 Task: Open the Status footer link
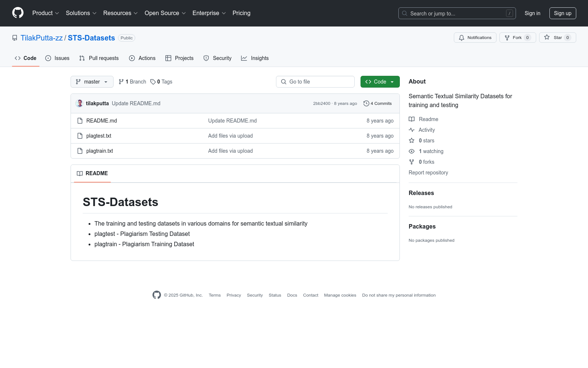pyautogui.click(x=275, y=295)
